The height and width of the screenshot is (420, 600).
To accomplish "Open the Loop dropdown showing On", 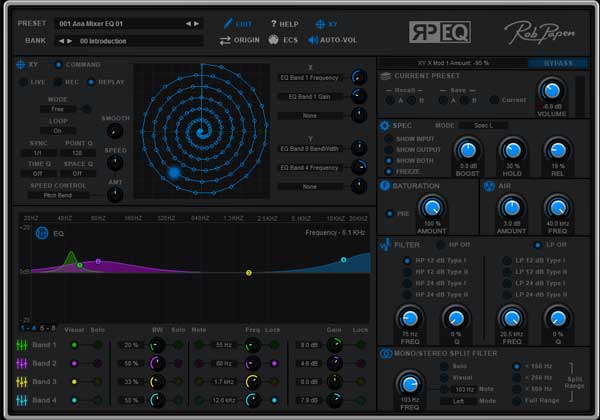I will (x=57, y=131).
